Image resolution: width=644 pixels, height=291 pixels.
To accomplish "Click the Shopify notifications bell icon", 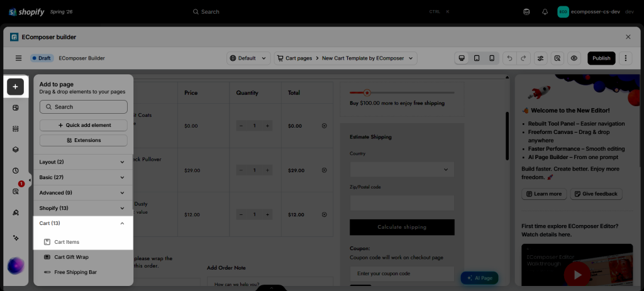I will pos(545,12).
